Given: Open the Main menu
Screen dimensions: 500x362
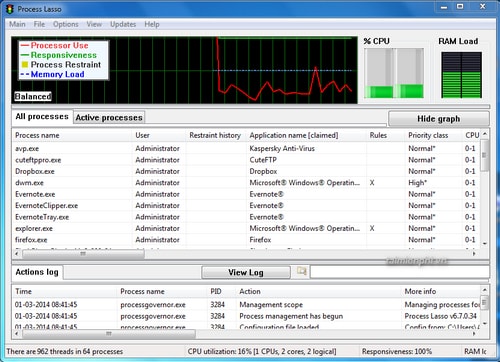Looking at the screenshot, I should point(17,24).
